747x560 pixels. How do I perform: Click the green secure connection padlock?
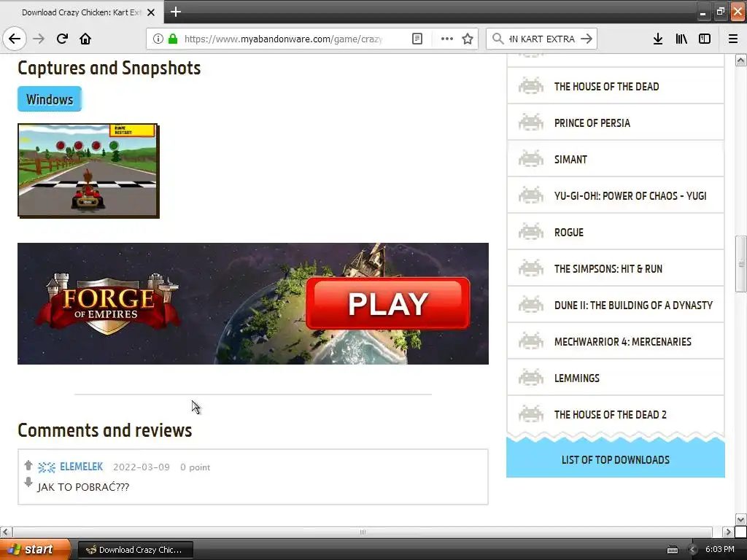pos(173,39)
